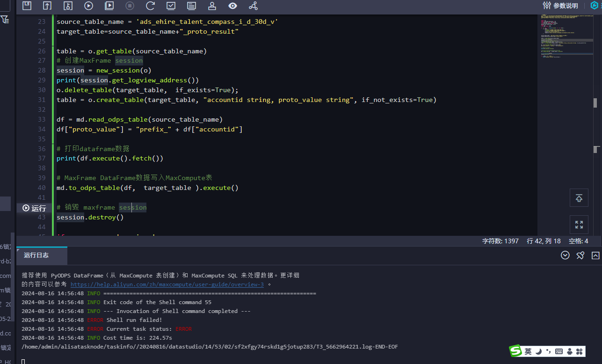Click line number 33 in the gutter
Viewport: 602px width, 364px height.
42,119
